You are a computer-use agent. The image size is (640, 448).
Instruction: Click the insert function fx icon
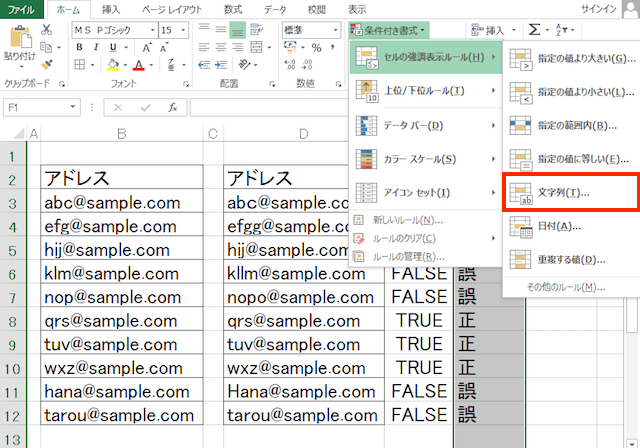point(173,107)
